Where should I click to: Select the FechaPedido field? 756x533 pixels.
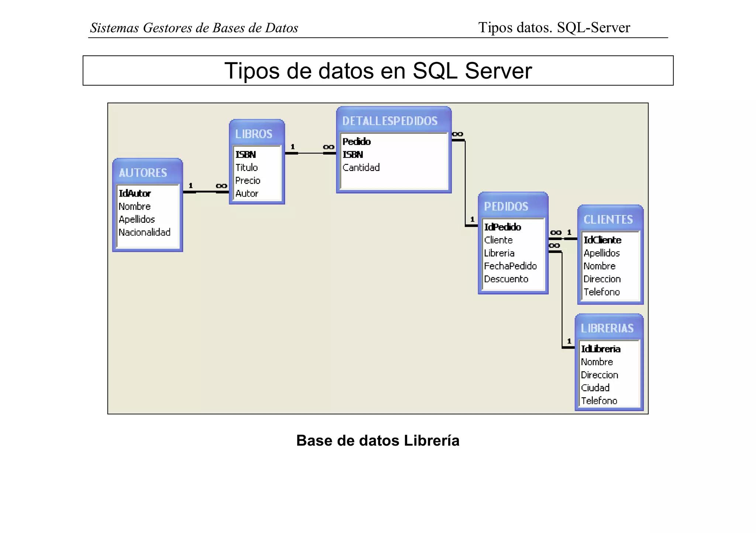pyautogui.click(x=511, y=266)
